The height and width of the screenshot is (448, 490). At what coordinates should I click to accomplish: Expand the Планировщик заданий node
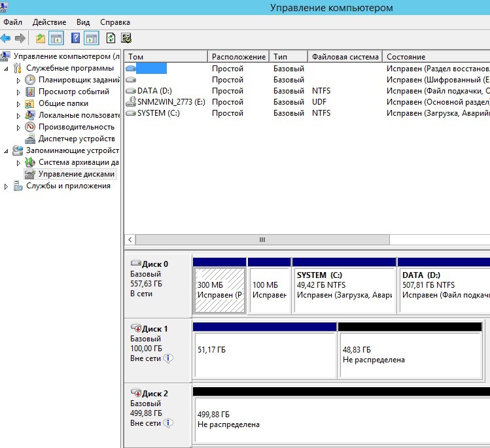click(18, 80)
